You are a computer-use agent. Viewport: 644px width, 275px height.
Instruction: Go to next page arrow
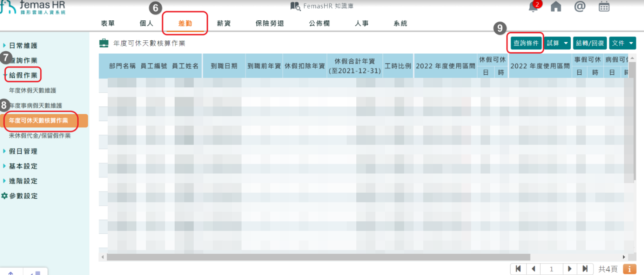click(x=570, y=269)
